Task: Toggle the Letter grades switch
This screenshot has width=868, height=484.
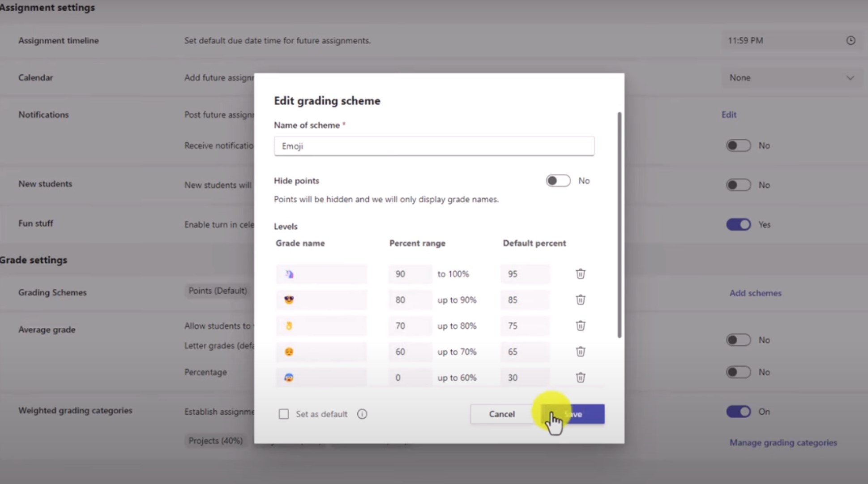Action: (738, 340)
